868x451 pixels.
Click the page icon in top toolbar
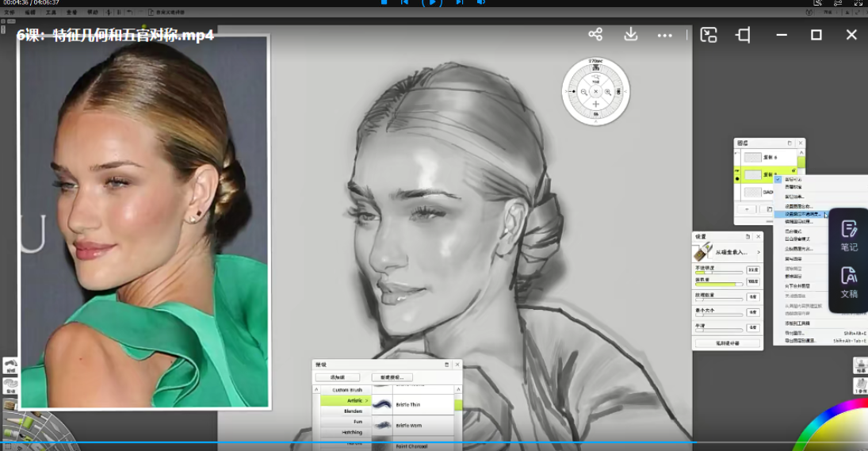click(151, 12)
